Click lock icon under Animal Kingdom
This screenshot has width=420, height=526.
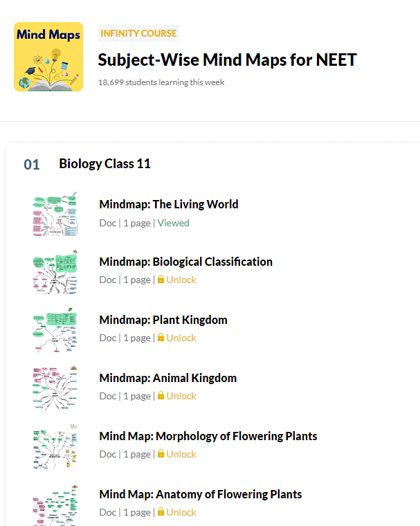(x=161, y=396)
